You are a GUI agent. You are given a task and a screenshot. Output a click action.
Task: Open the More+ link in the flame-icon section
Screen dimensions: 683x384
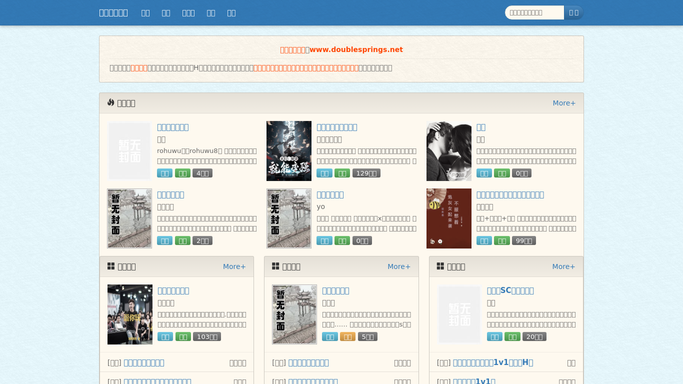click(564, 103)
